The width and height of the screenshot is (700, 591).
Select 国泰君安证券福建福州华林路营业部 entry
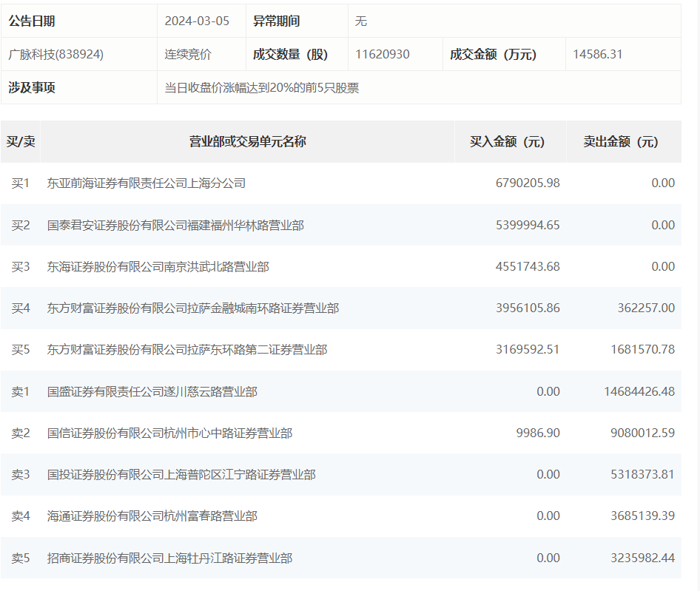click(x=175, y=225)
